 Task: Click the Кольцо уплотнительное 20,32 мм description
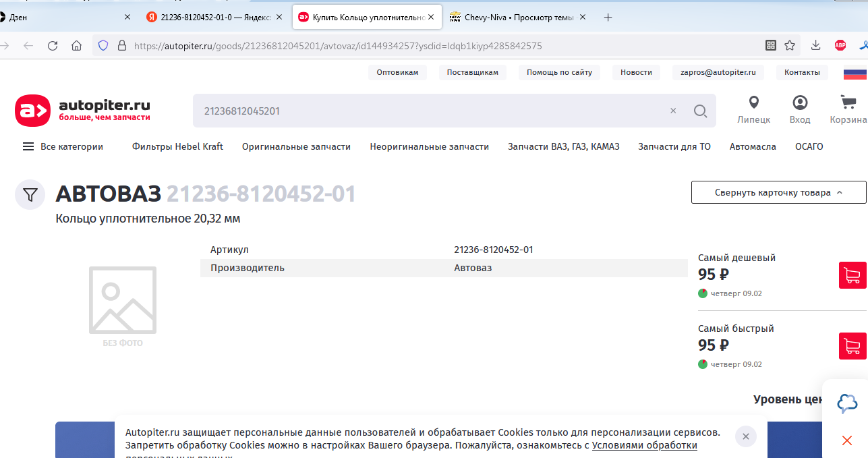148,219
